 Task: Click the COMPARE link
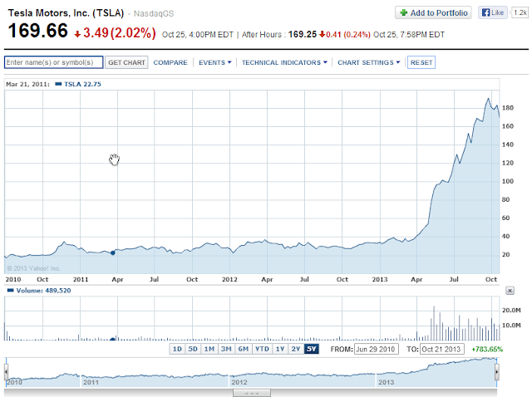(170, 62)
